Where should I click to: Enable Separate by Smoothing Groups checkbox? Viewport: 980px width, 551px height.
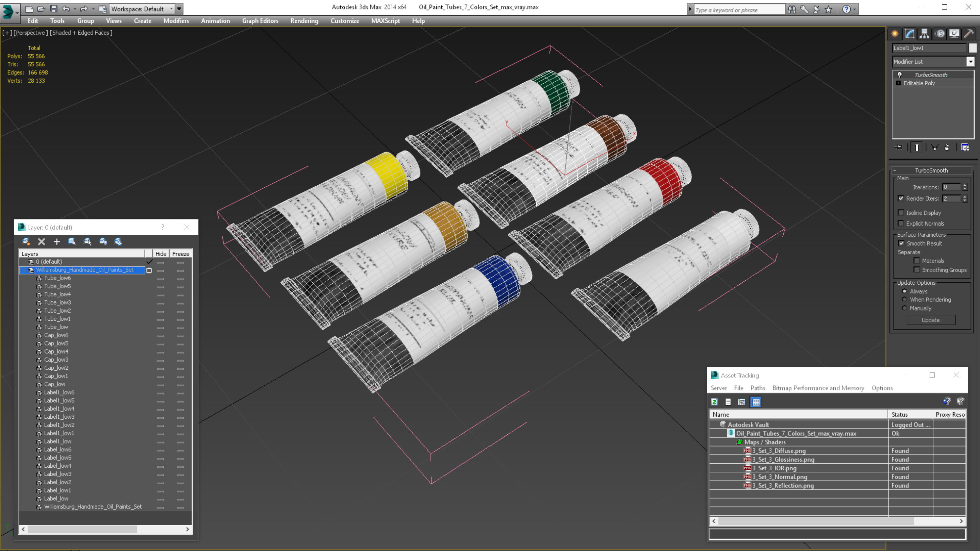pyautogui.click(x=917, y=270)
